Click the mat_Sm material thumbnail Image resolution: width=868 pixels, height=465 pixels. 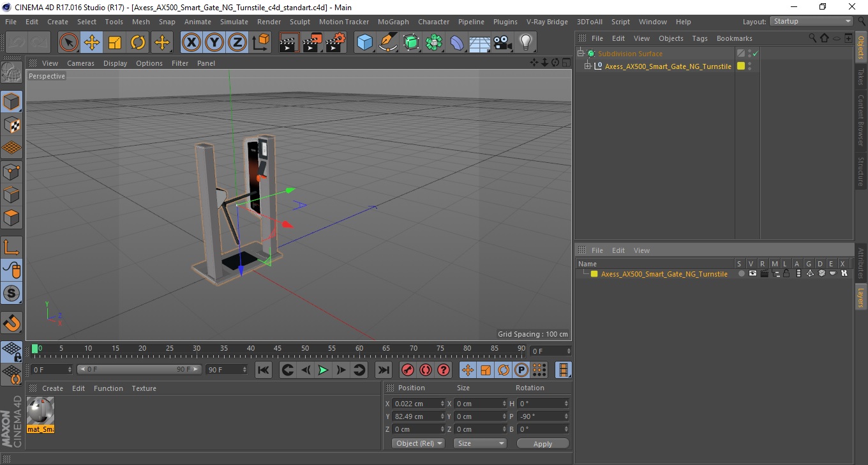click(41, 415)
